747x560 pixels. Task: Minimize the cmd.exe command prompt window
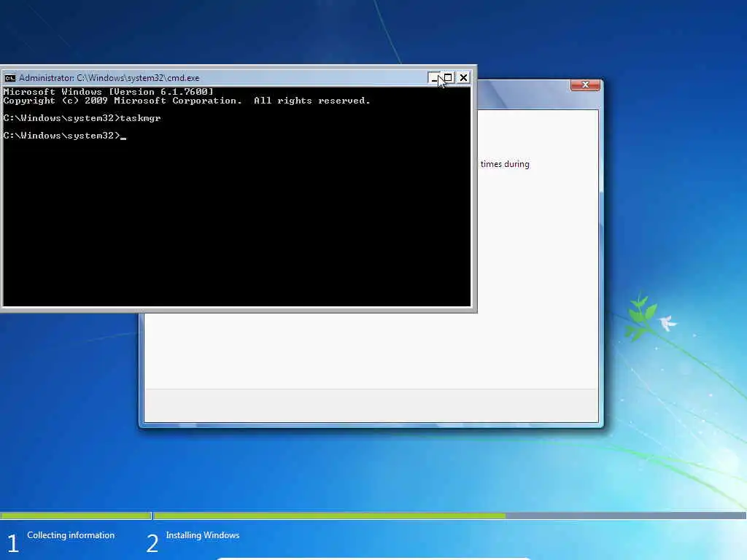pyautogui.click(x=433, y=77)
